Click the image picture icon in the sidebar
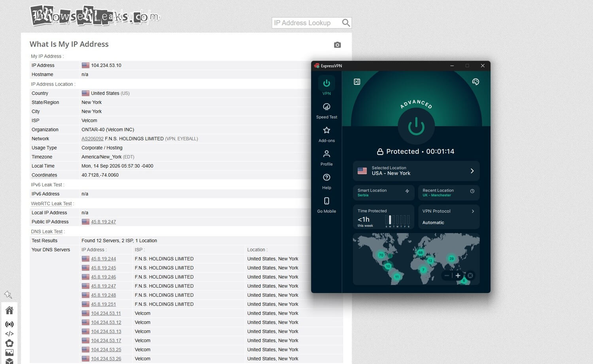The image size is (593, 364). pos(9,353)
